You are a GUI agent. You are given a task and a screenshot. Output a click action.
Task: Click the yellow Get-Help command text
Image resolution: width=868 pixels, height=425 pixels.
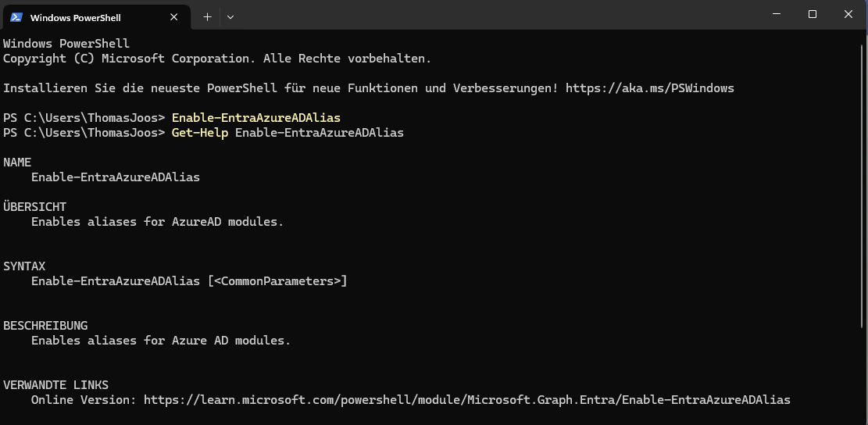coord(200,133)
